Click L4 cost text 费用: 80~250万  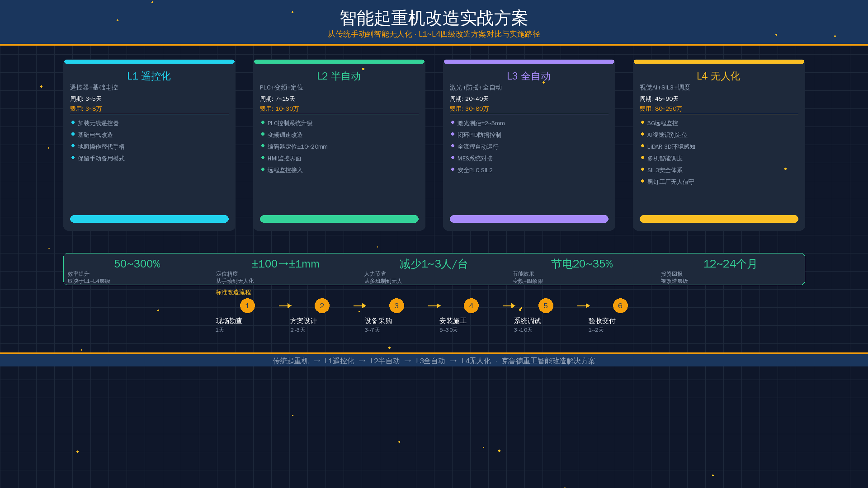coord(661,109)
